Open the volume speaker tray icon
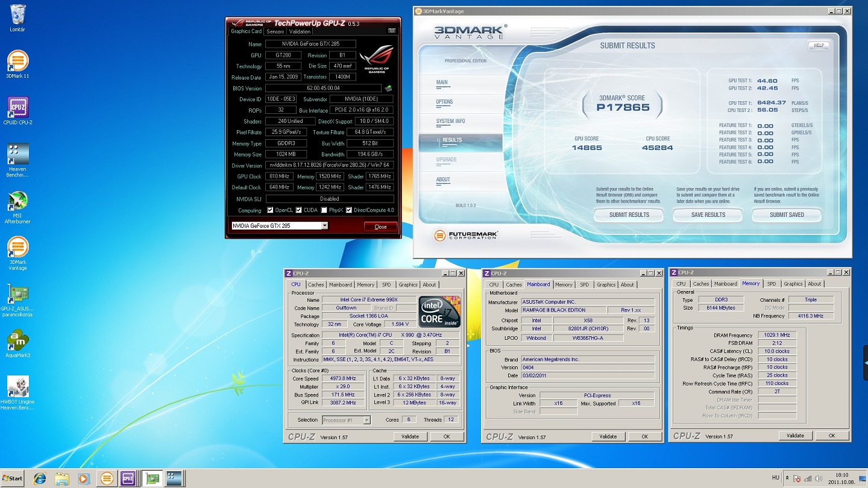The image size is (868, 488). coord(819,478)
